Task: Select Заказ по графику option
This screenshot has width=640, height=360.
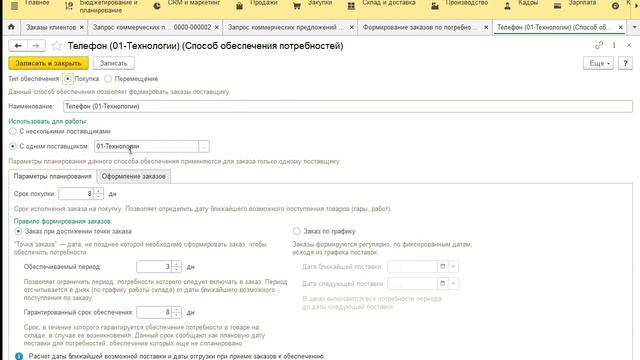Action: click(297, 231)
